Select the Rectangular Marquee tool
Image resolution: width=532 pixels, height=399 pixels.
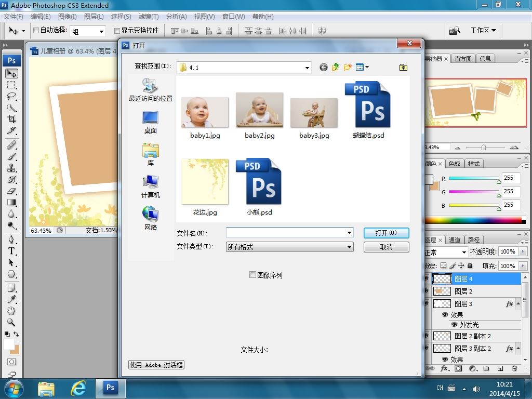[11, 85]
